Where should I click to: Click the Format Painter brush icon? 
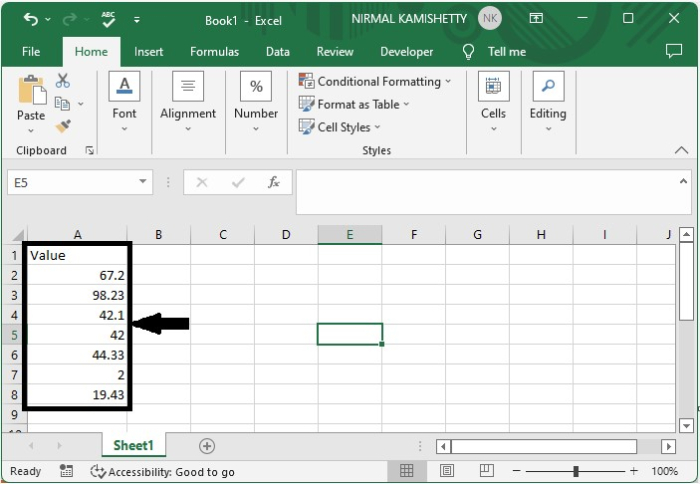click(x=63, y=126)
